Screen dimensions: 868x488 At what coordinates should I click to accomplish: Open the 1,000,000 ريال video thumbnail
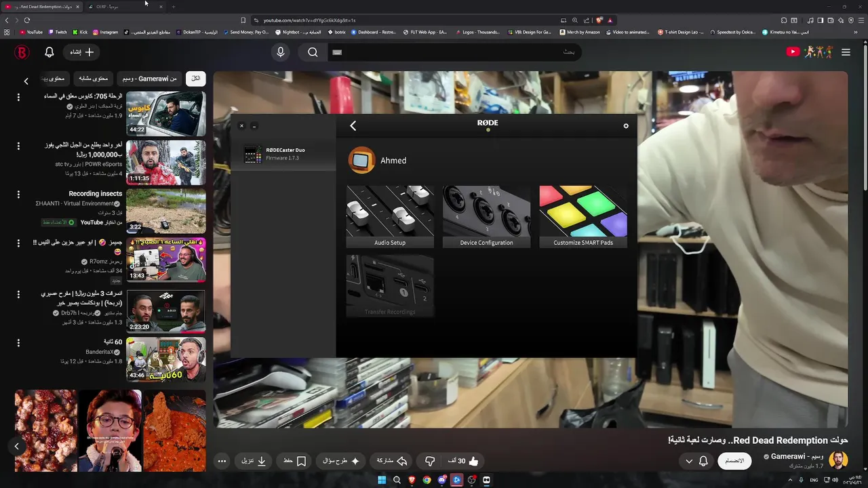(x=165, y=163)
